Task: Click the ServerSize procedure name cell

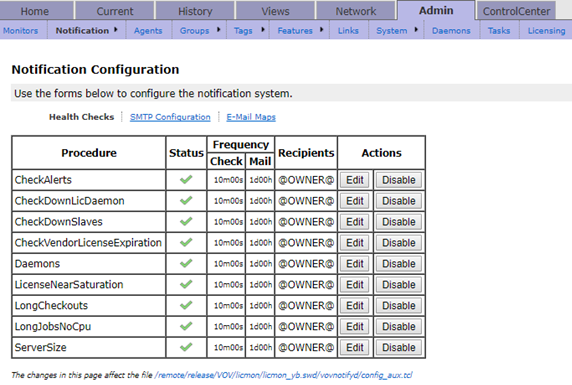Action: (89, 347)
